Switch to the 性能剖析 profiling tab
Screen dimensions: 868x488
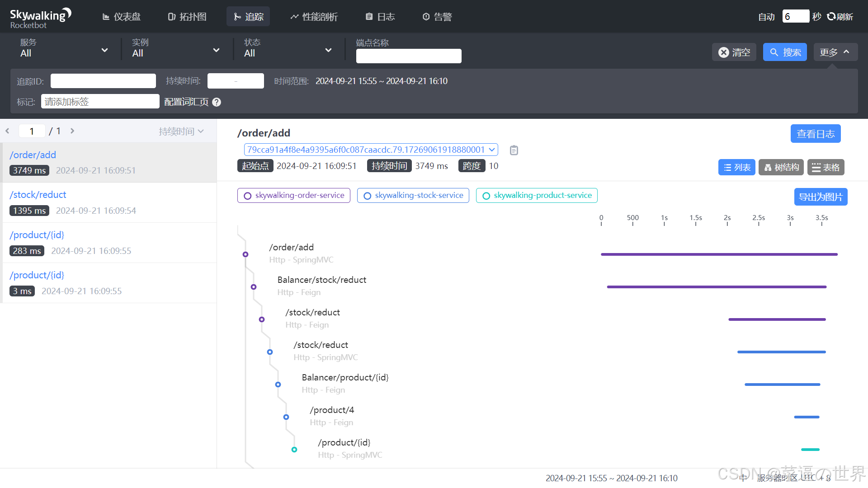(314, 17)
